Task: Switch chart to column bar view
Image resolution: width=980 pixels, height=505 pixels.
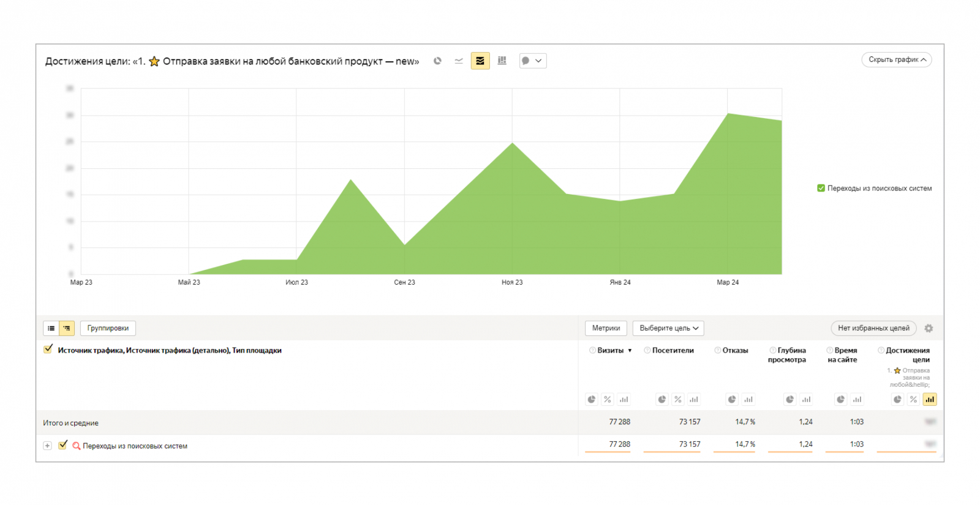Action: click(502, 61)
